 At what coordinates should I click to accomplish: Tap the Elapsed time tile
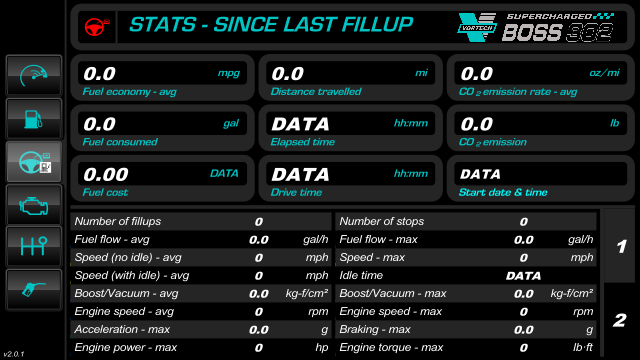point(351,128)
